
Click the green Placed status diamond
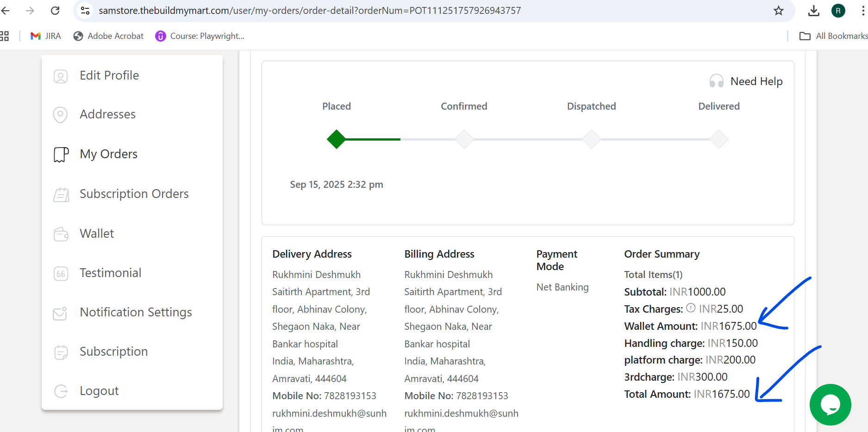point(336,139)
